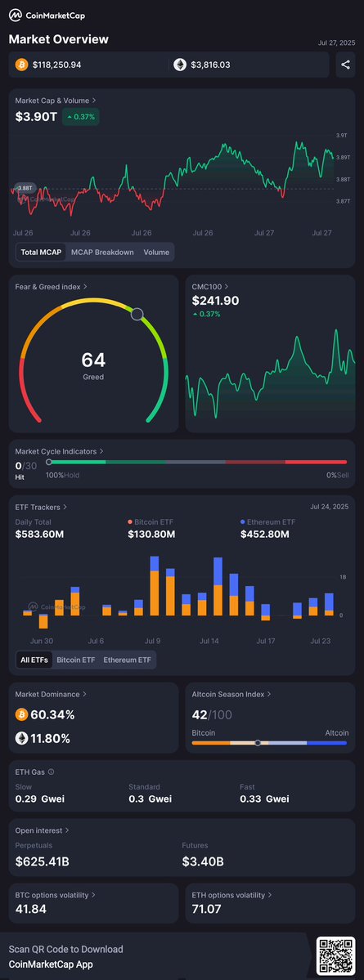Click the 0%Sell label

point(337,475)
